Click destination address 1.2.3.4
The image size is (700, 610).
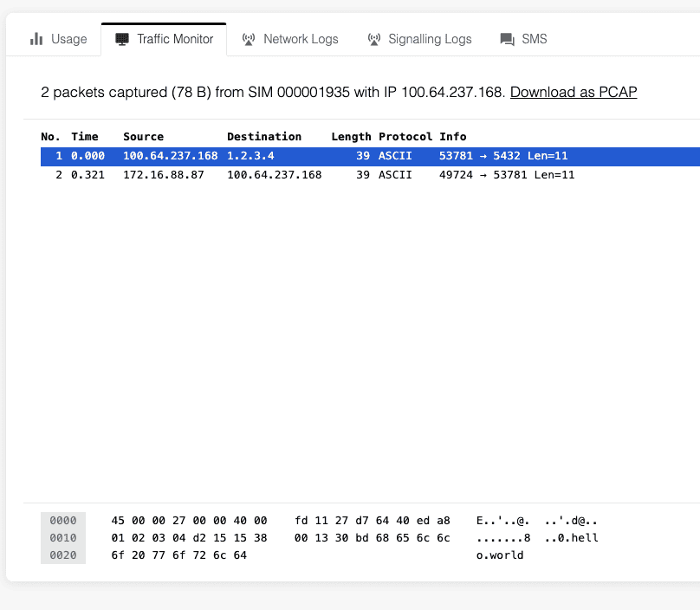[250, 156]
